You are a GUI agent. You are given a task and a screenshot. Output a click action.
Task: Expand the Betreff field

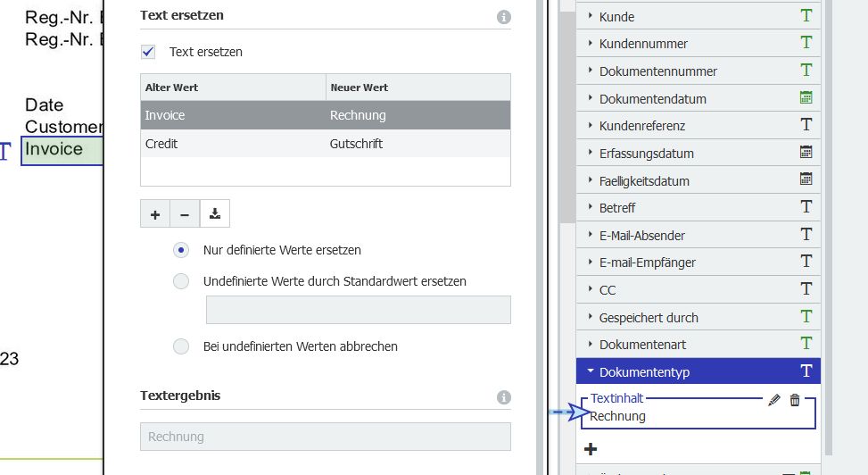coord(591,208)
